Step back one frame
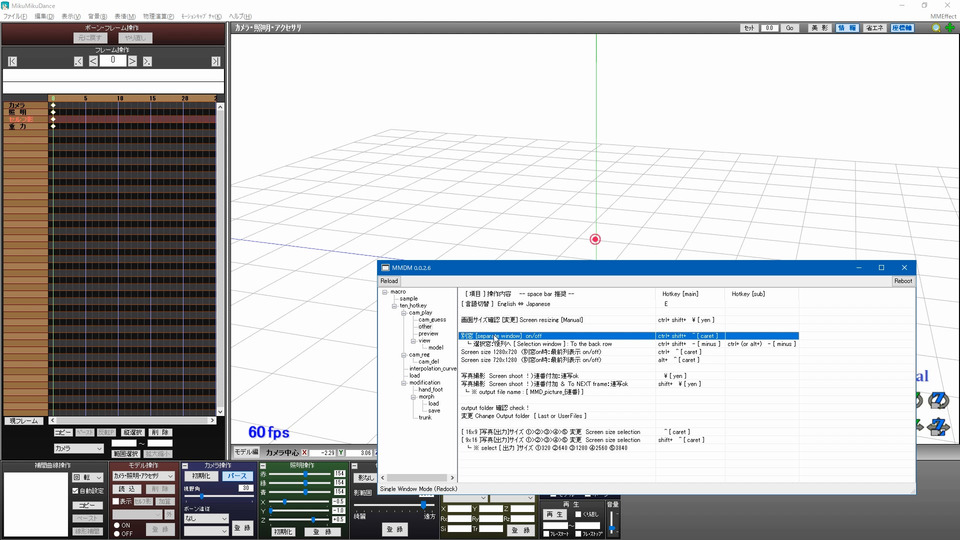 (93, 61)
